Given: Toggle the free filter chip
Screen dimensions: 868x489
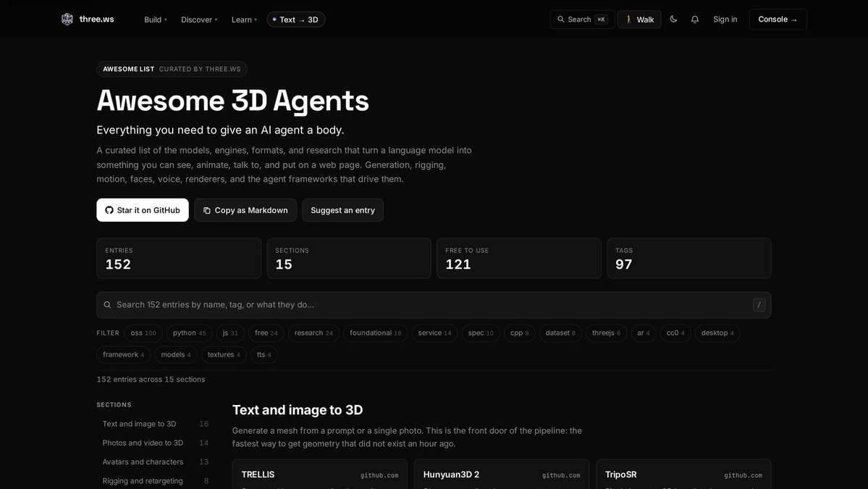Looking at the screenshot, I should (266, 333).
